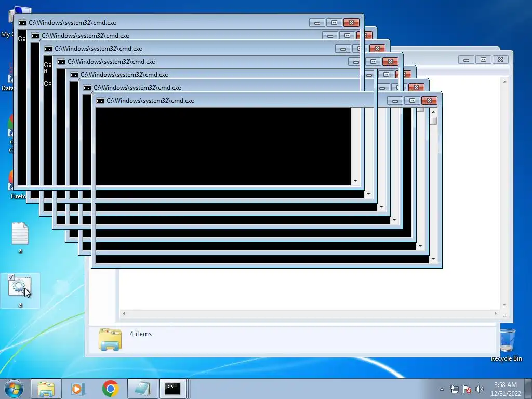
Task: Click the white window's horizontal scroll-right arrow
Action: coord(496,313)
